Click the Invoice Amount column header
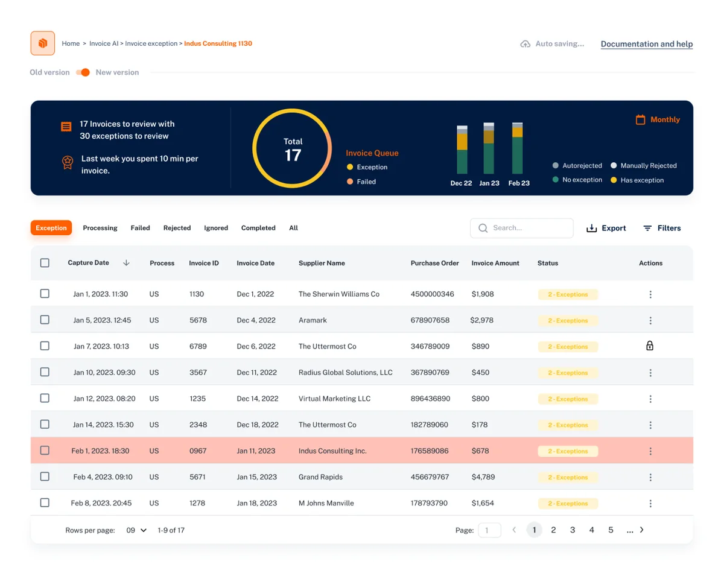 tap(495, 263)
